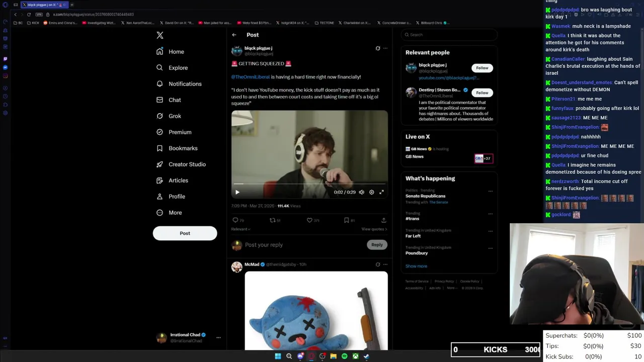This screenshot has height=362, width=644.
Task: Open the Terms of Service footer link
Action: coord(417,281)
